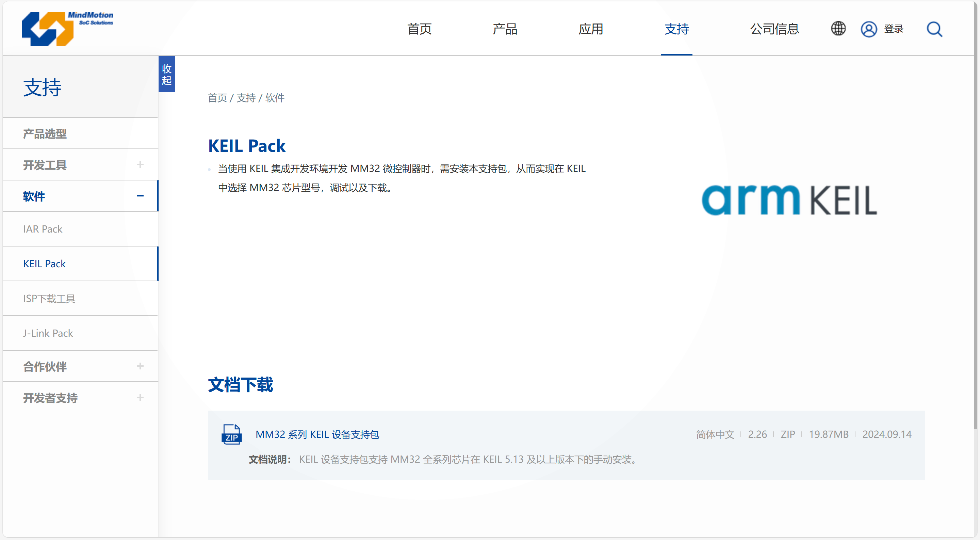Expand the 开发工具 section
This screenshot has width=980, height=540.
pos(140,164)
